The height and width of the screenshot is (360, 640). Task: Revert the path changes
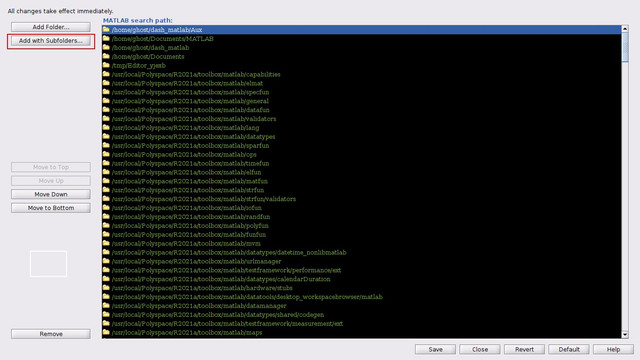pyautogui.click(x=524, y=349)
